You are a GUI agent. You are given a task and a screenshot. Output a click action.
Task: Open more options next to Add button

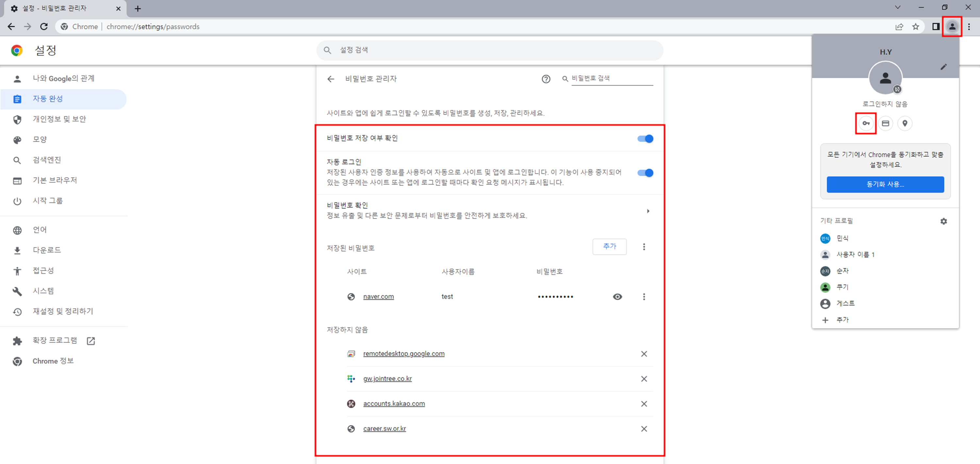644,247
